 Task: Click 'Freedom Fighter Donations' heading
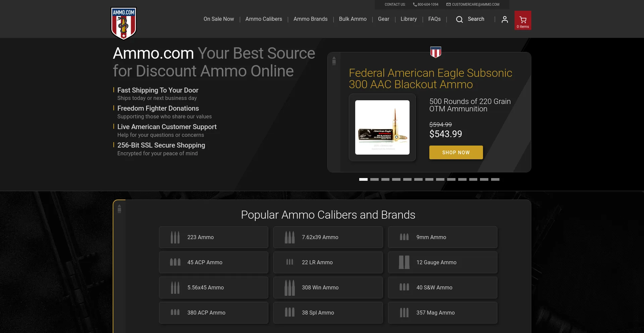(158, 108)
